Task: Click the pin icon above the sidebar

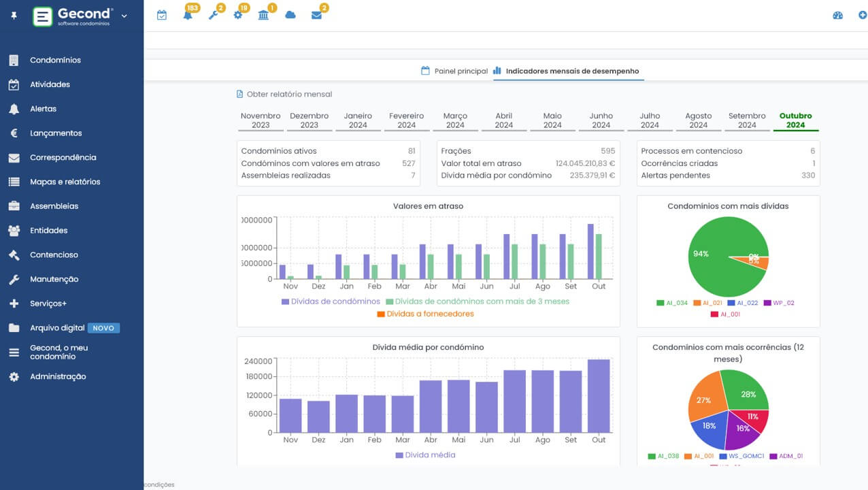Action: click(x=14, y=14)
